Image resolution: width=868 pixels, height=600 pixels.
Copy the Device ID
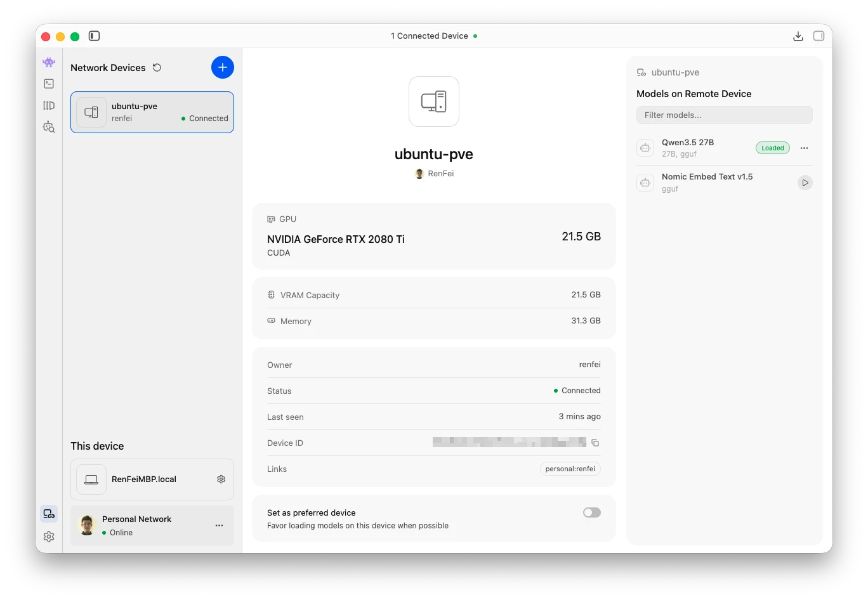click(595, 443)
